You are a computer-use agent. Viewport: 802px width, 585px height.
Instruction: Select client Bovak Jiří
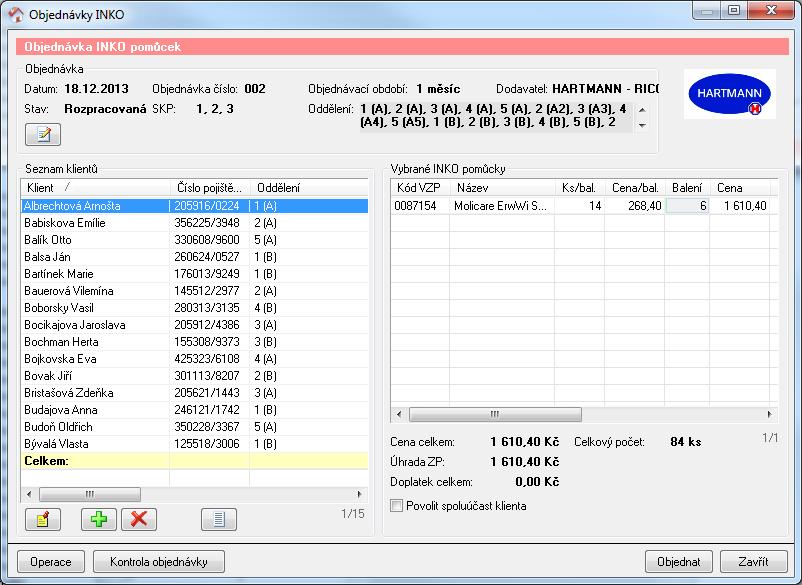[194, 376]
